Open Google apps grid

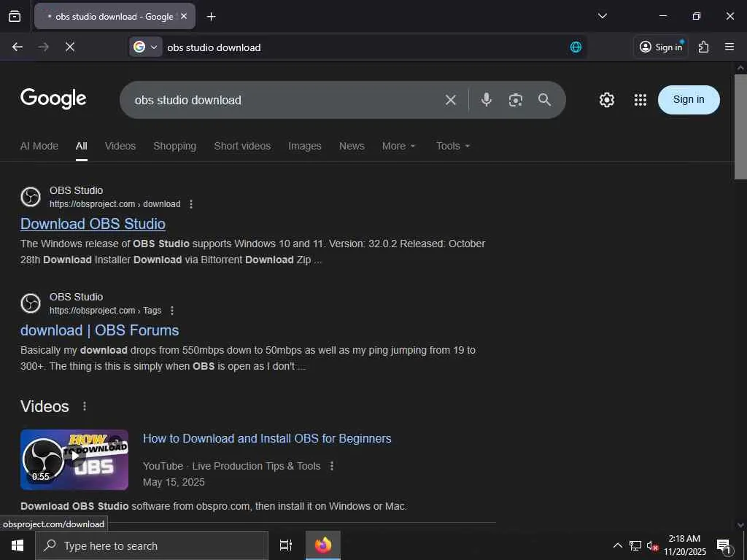640,99
